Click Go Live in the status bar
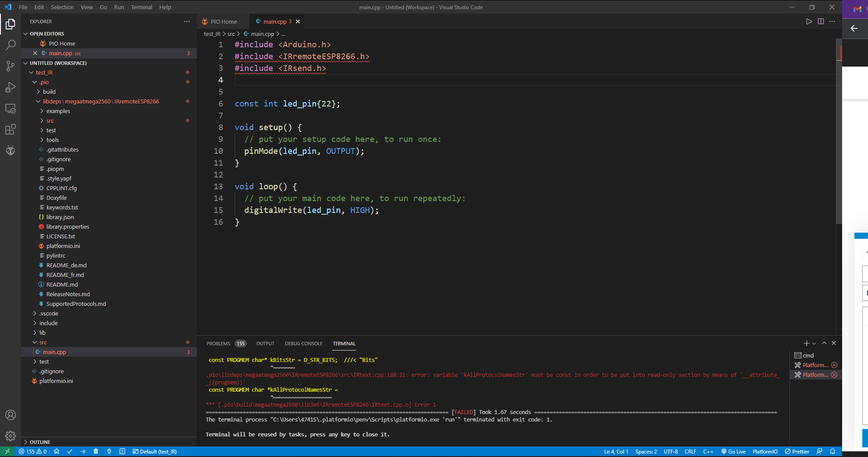 pyautogui.click(x=733, y=451)
